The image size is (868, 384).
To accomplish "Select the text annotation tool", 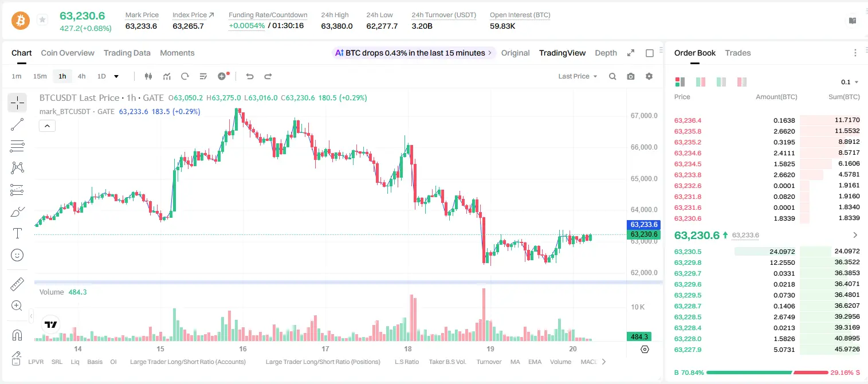I will pos(17,233).
